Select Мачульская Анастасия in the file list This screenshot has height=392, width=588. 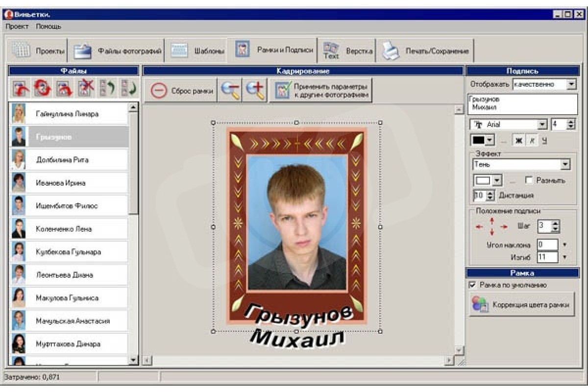tap(69, 321)
